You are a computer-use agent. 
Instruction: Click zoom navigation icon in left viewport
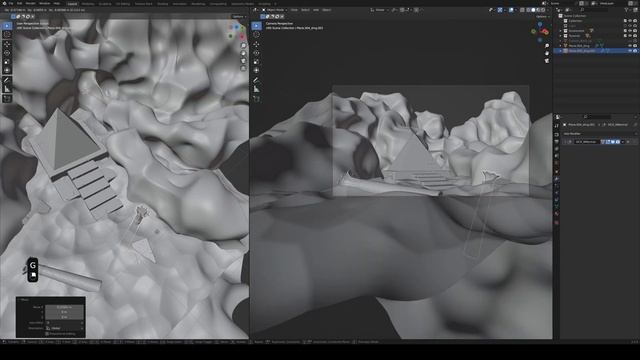point(243,46)
